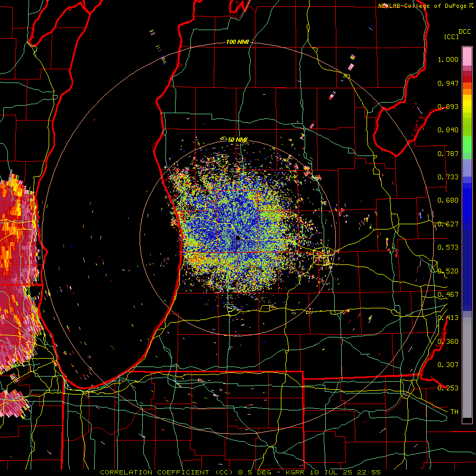
Task: Click the DCC label above the color bar
Action: coord(464,32)
